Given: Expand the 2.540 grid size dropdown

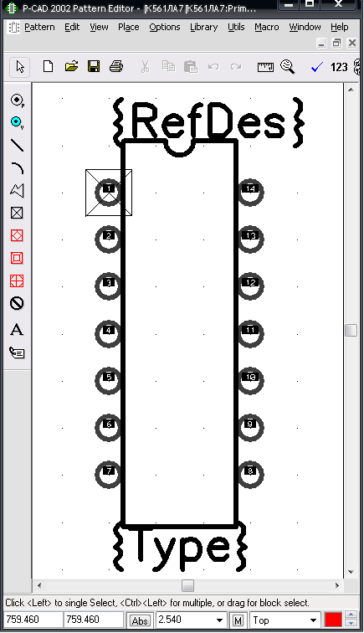Looking at the screenshot, I should tap(219, 620).
